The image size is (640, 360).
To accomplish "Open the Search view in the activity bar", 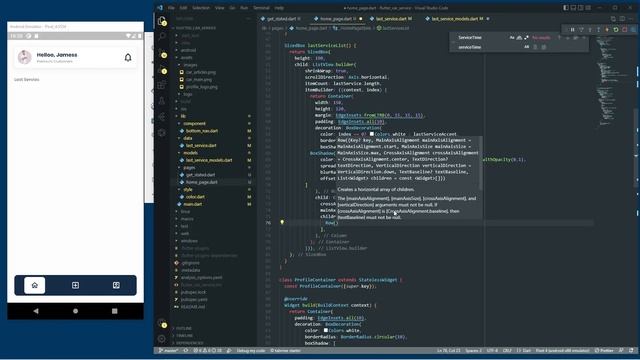I will tap(162, 36).
